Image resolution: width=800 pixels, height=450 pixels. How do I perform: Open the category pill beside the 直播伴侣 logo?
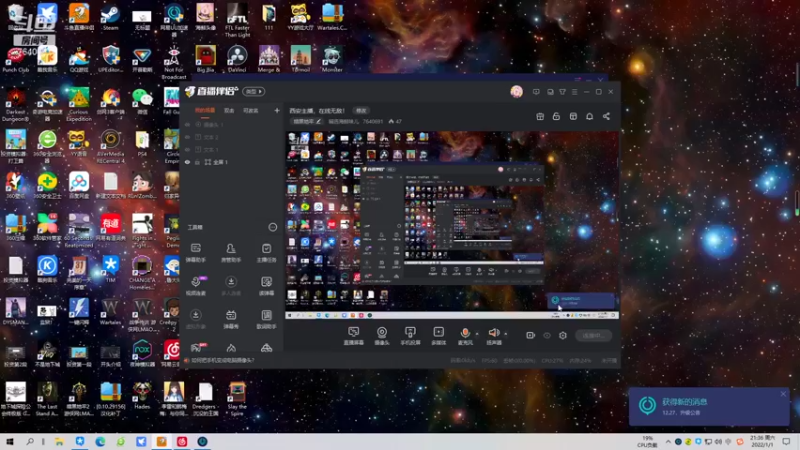click(254, 91)
